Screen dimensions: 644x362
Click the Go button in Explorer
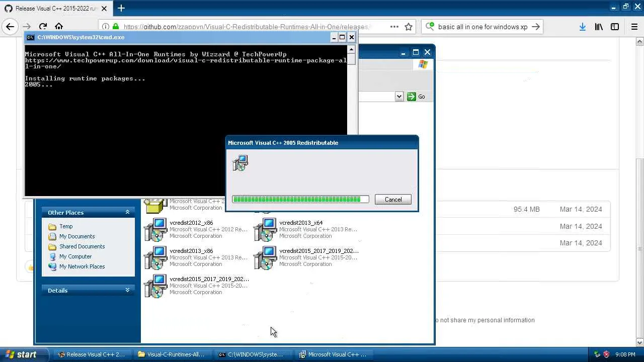click(x=416, y=97)
